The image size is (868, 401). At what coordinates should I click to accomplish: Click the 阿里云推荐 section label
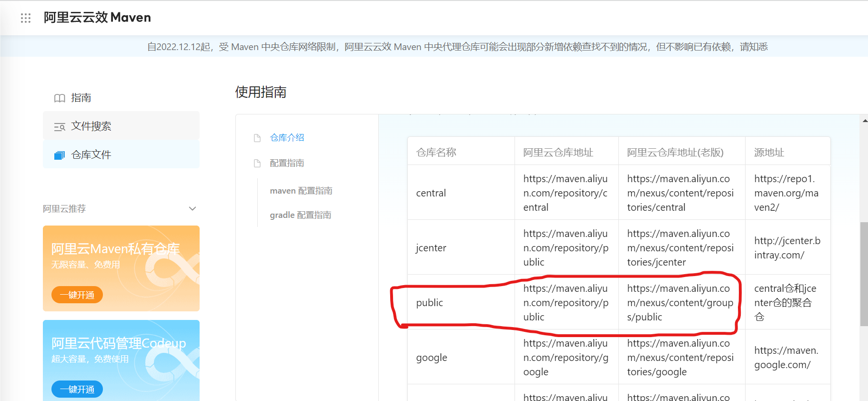(64, 208)
